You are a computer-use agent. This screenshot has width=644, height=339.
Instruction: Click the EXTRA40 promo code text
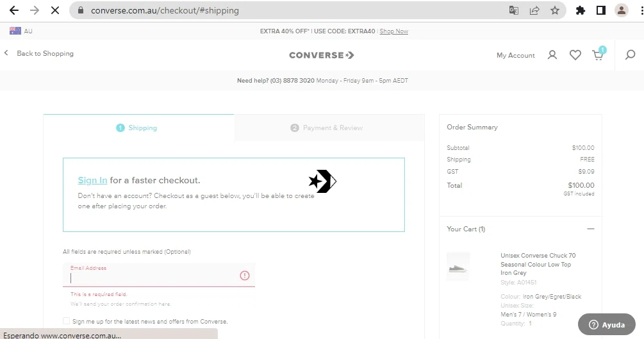tap(361, 31)
